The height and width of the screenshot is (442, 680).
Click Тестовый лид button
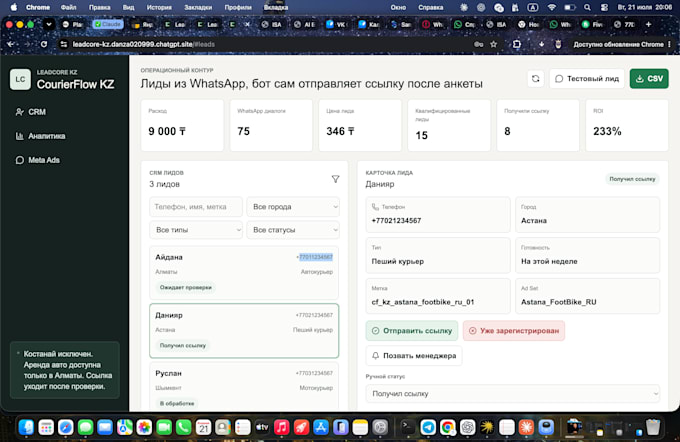(x=587, y=79)
